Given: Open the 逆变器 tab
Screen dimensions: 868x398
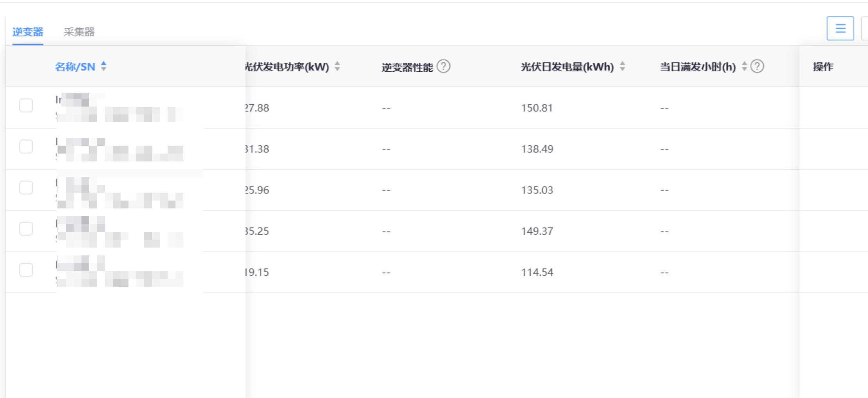Looking at the screenshot, I should (28, 32).
